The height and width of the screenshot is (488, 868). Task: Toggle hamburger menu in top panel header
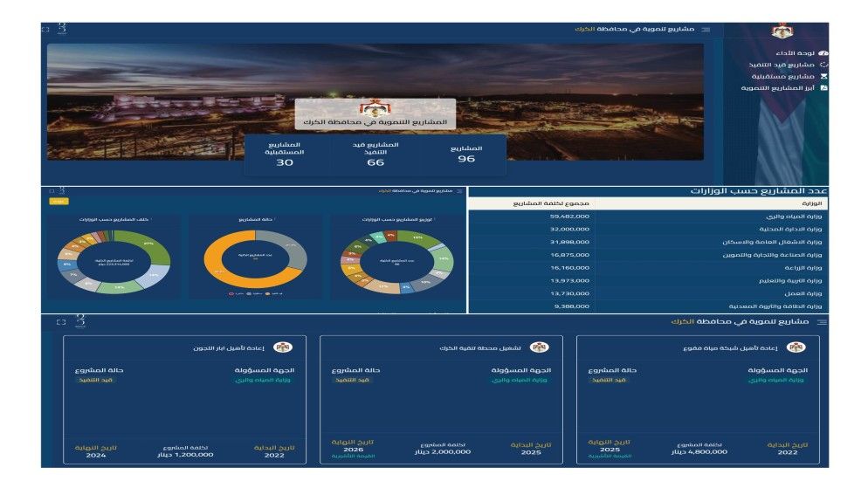tap(706, 30)
